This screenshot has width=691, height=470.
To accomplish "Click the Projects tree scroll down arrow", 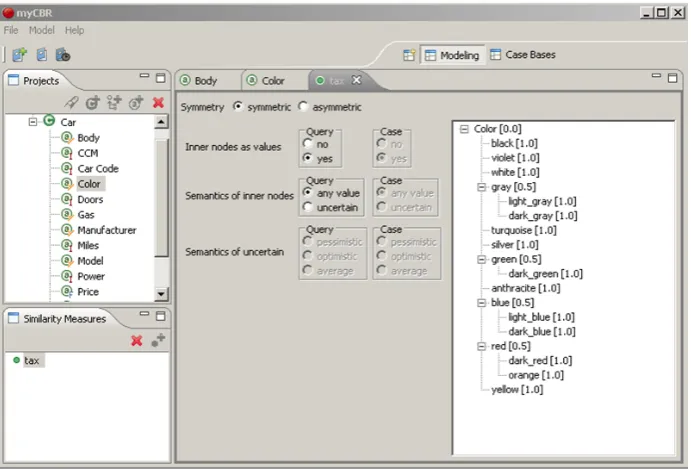I will tap(161, 293).
